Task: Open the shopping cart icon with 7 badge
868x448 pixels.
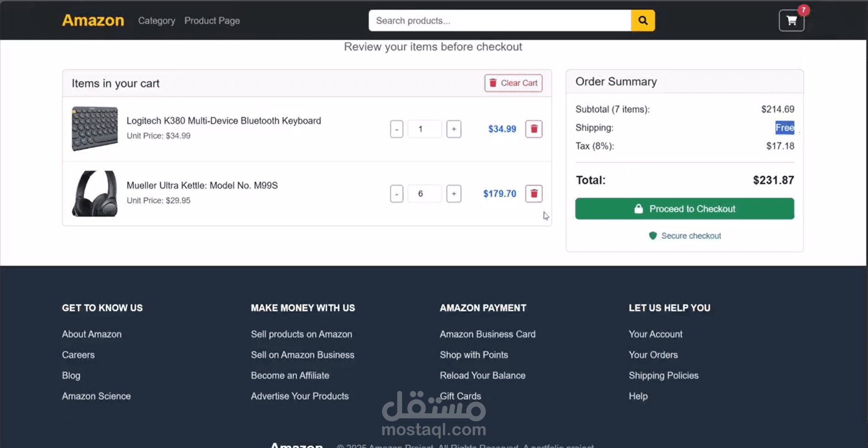Action: [792, 20]
